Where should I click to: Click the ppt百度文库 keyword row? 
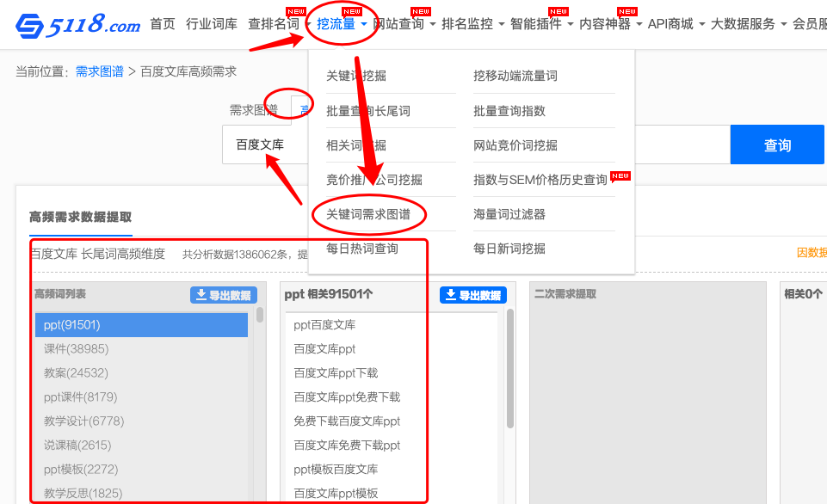391,325
